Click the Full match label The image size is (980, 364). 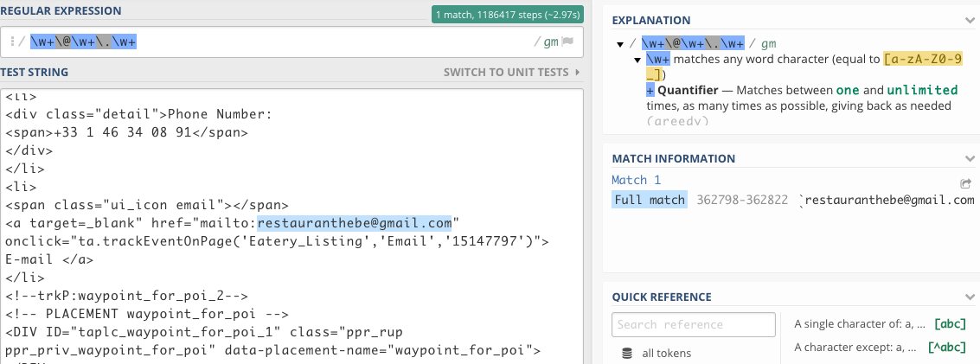(x=649, y=201)
